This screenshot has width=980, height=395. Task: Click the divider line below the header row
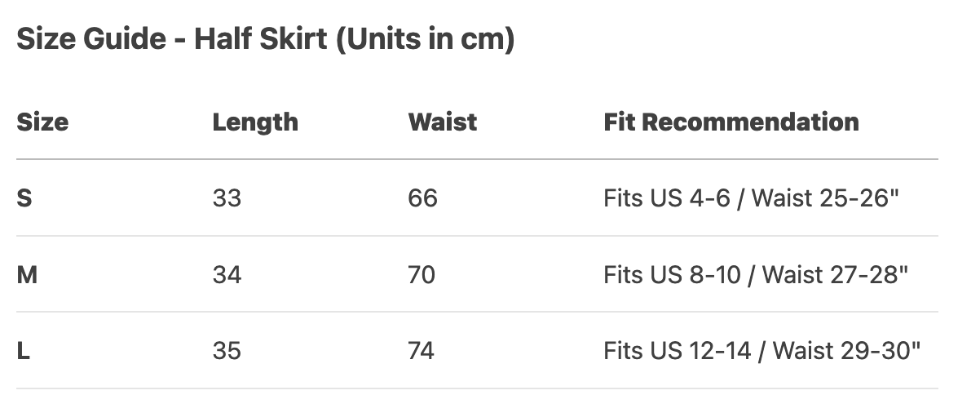pos(477,159)
